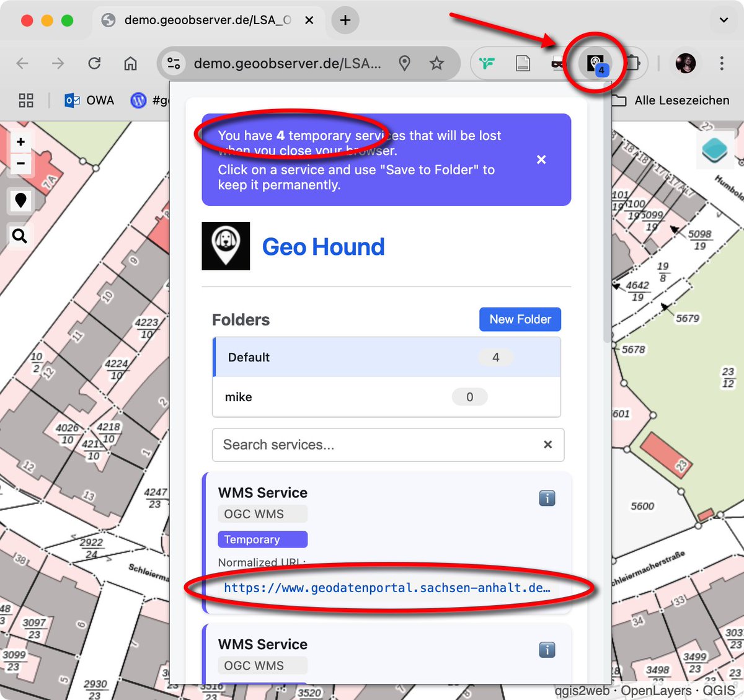Go forward in browser history
Screen dimensions: 744x700
tap(58, 63)
